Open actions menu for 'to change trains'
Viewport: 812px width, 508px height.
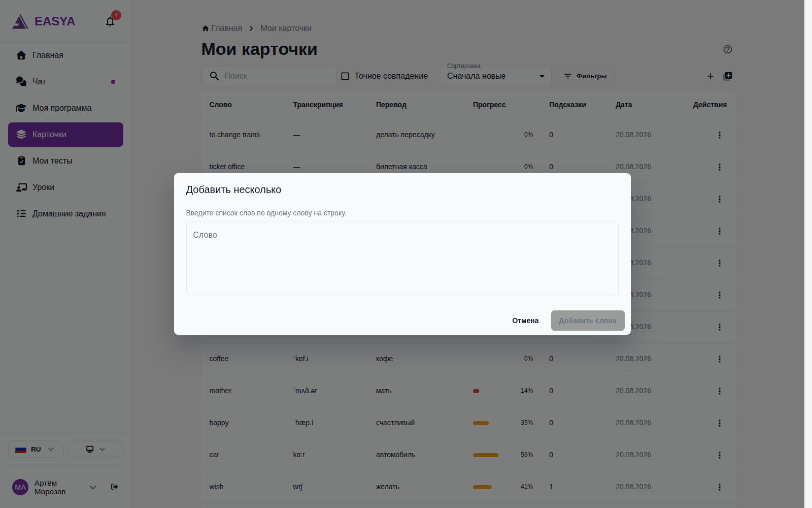(719, 135)
